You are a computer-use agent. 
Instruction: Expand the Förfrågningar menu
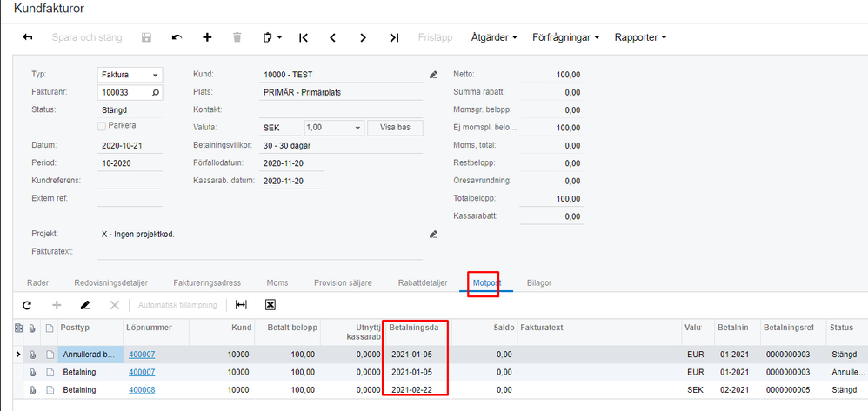(x=566, y=37)
